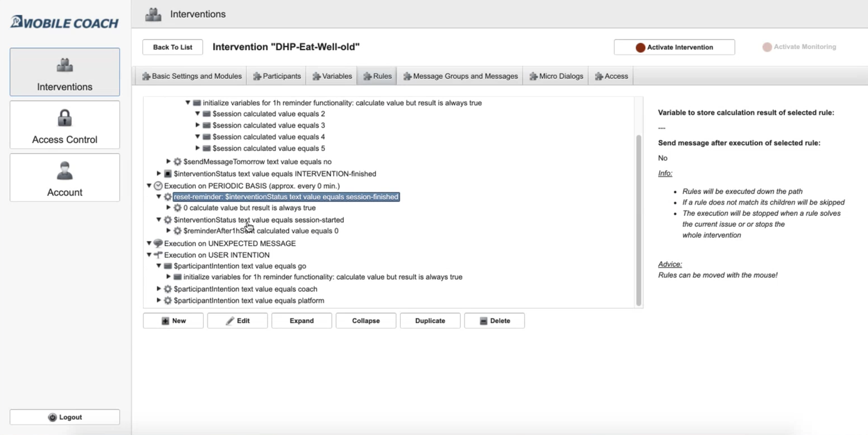Open the Micro Dialogs tab

556,76
